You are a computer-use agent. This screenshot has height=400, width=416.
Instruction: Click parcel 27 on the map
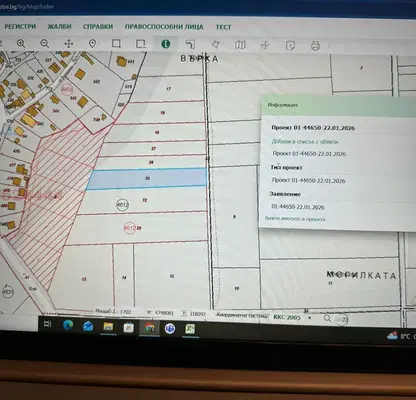153,148
